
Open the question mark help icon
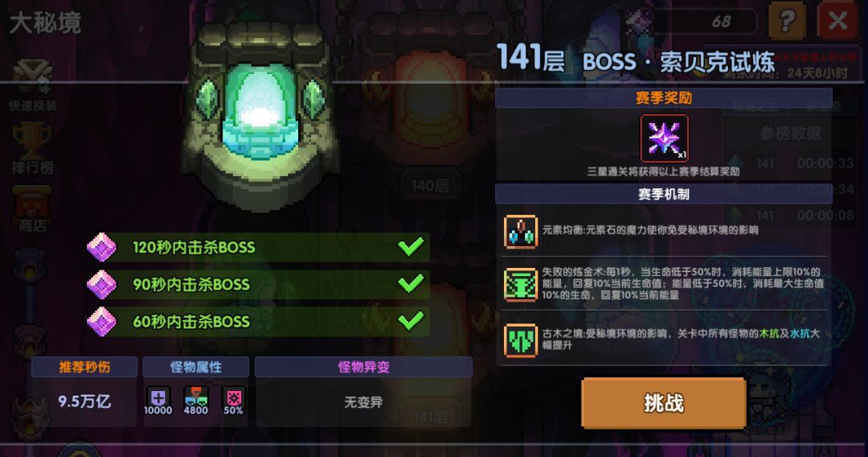coord(787,21)
